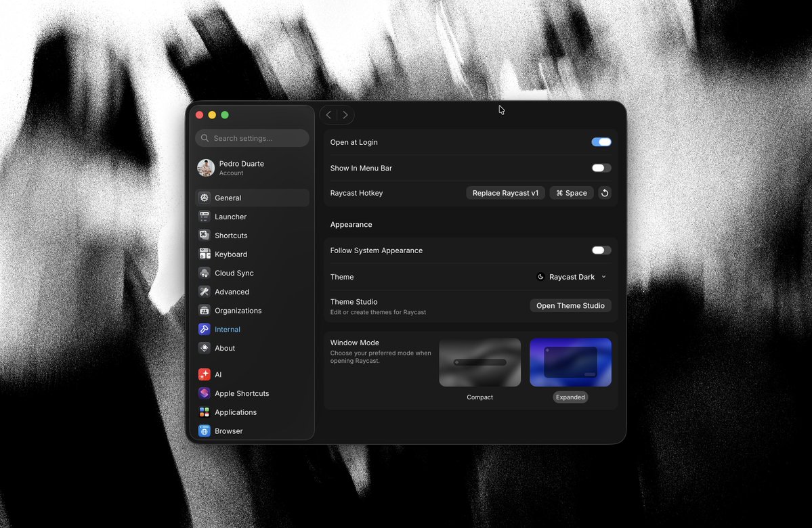The image size is (812, 528).
Task: Click the Applications grid icon
Action: pos(205,412)
